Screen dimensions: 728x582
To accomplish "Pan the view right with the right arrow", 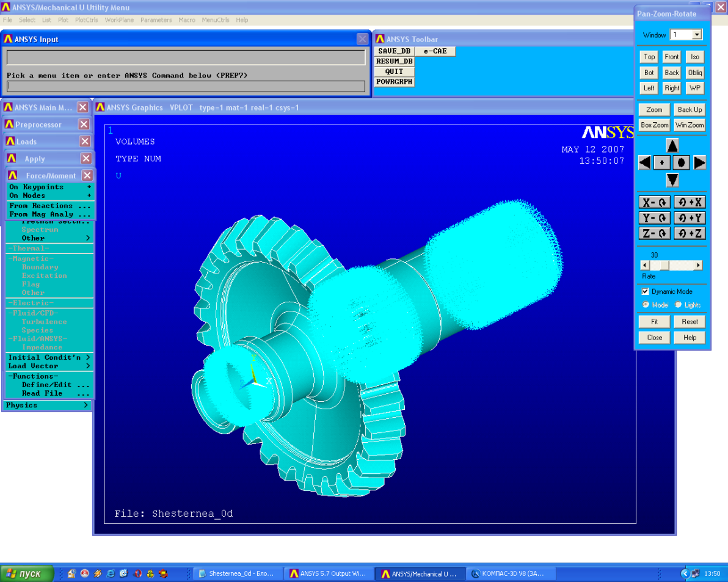I will 699,162.
